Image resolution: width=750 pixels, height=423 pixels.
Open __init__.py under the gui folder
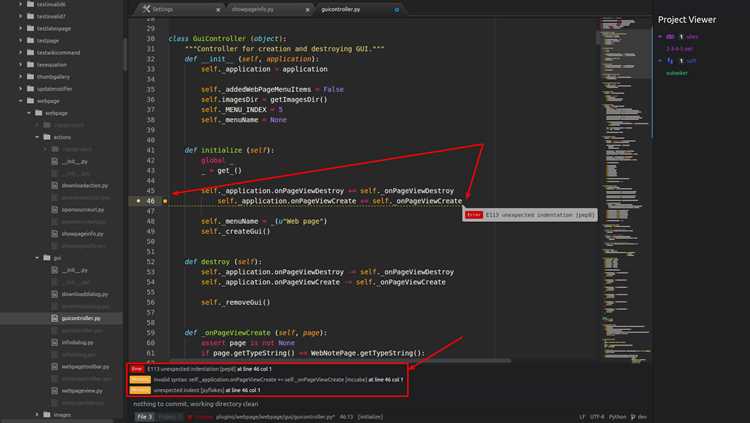point(75,270)
